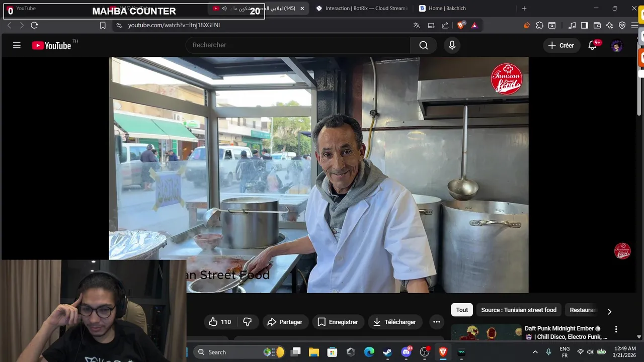Open the clock showing 12:49 AM
The height and width of the screenshot is (362, 644).
pos(624,352)
